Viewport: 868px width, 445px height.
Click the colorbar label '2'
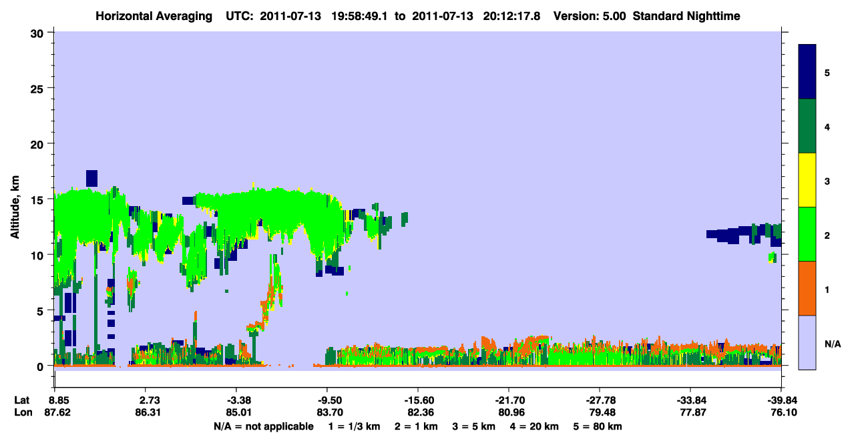click(x=827, y=234)
